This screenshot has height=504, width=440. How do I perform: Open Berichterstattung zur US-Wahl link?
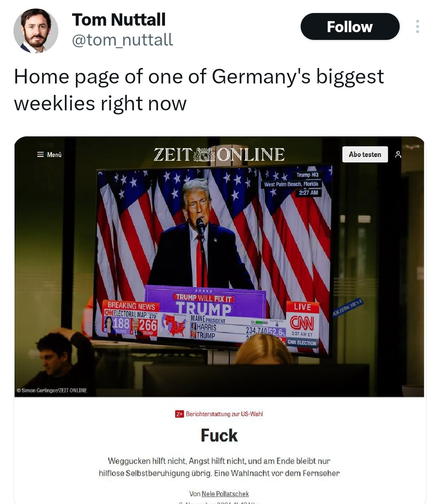click(x=224, y=414)
